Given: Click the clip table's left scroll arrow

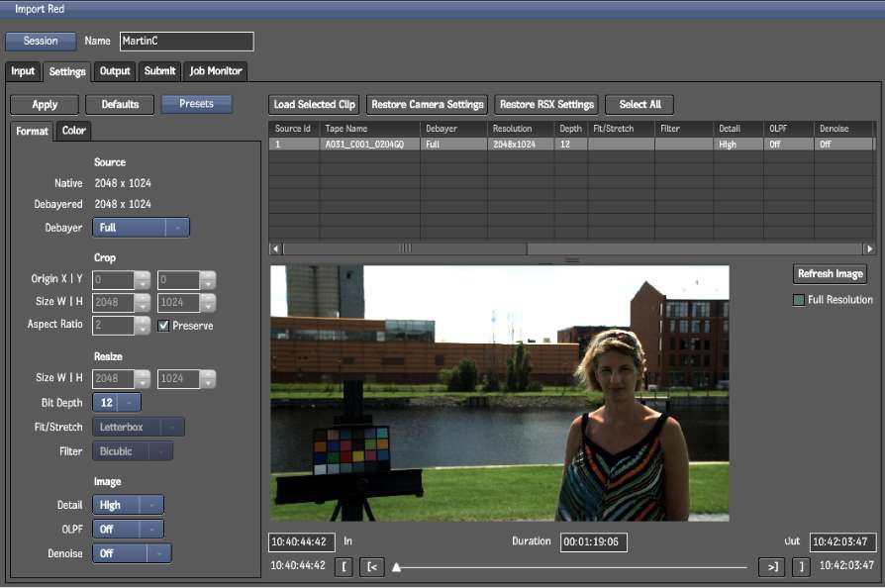Looking at the screenshot, I should (x=275, y=249).
